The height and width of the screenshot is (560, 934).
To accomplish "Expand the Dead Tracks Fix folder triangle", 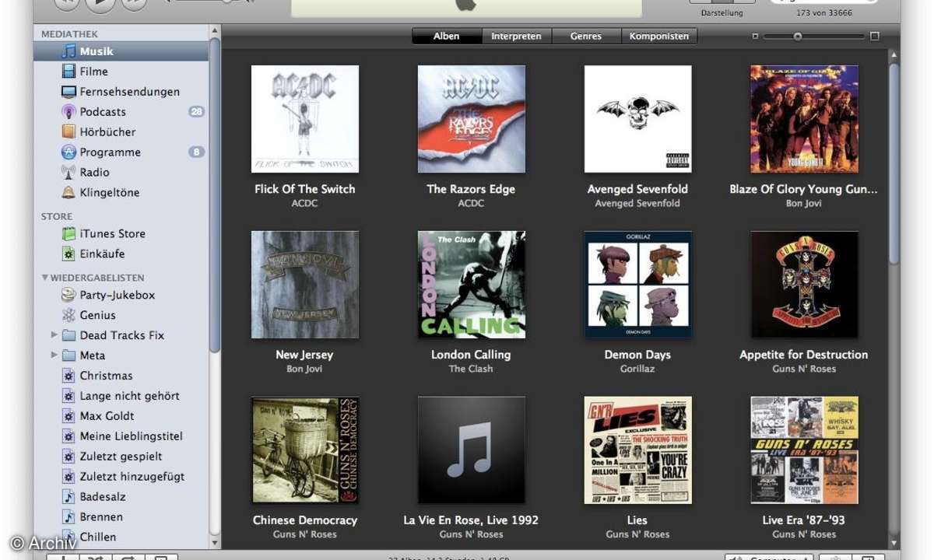I will click(54, 335).
